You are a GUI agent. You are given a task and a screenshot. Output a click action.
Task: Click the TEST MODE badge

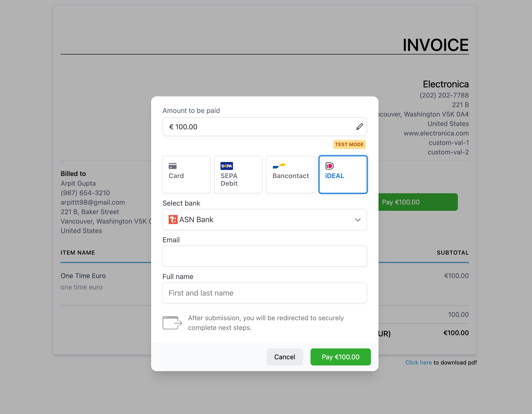tap(349, 144)
